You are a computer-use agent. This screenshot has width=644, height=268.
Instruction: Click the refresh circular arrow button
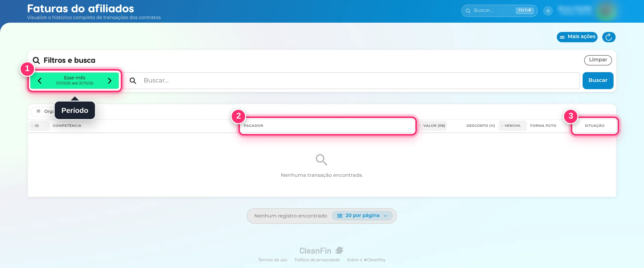point(609,37)
